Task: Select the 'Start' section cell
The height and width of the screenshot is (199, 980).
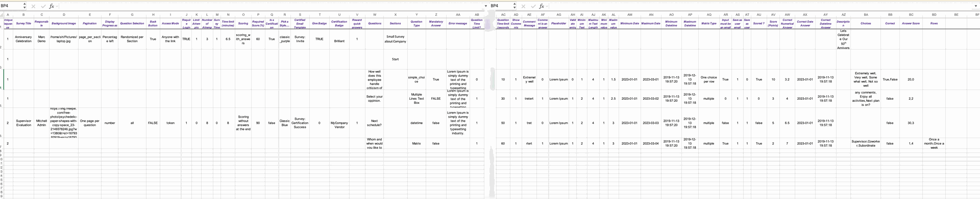Action: coord(395,59)
